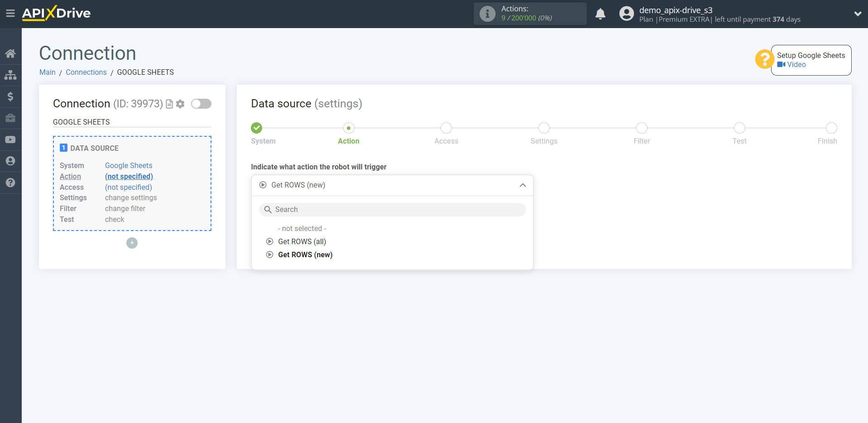The image size is (868, 423).
Task: Go to Connections breadcrumb
Action: point(86,72)
